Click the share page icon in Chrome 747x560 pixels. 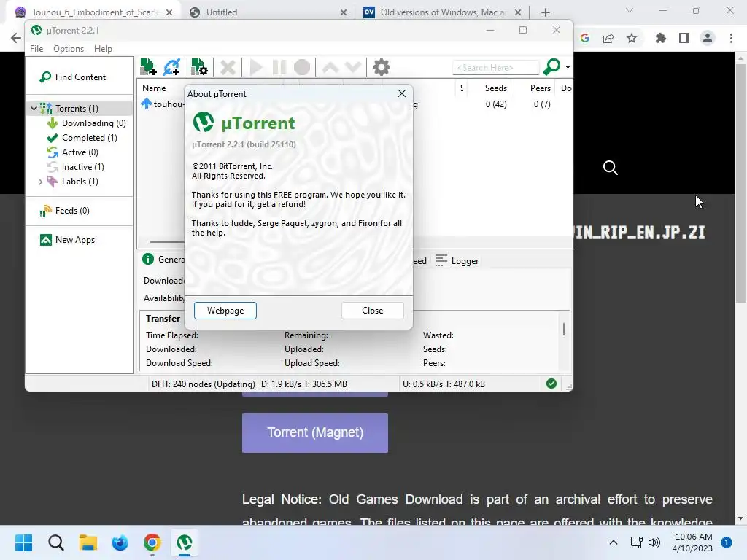click(608, 38)
